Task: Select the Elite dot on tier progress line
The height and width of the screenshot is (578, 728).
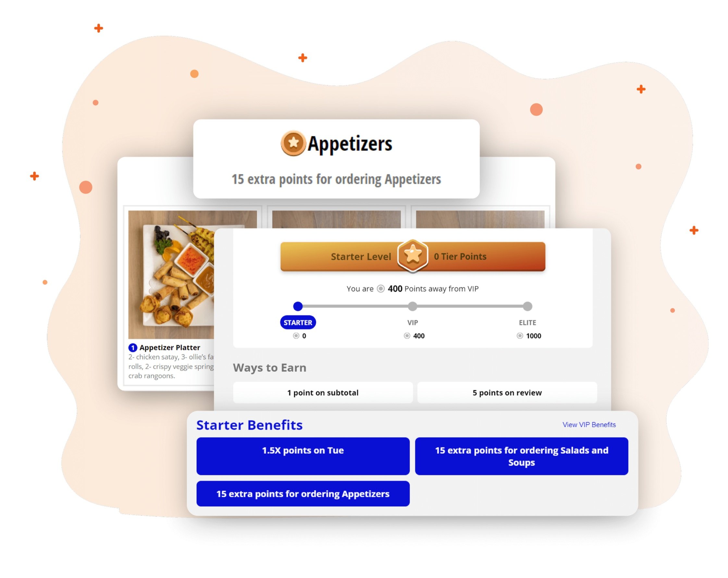Action: (527, 307)
